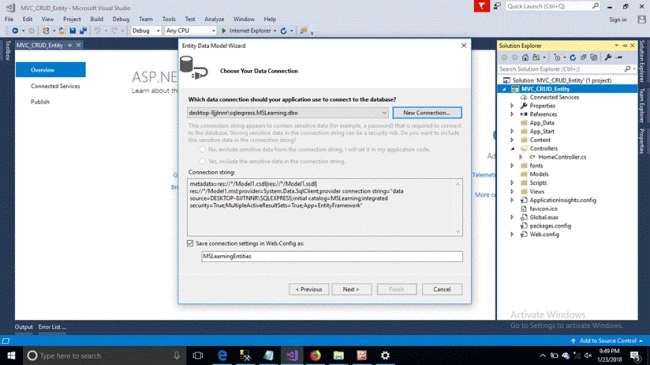Open the Tools menu
650x365 pixels.
pos(169,19)
